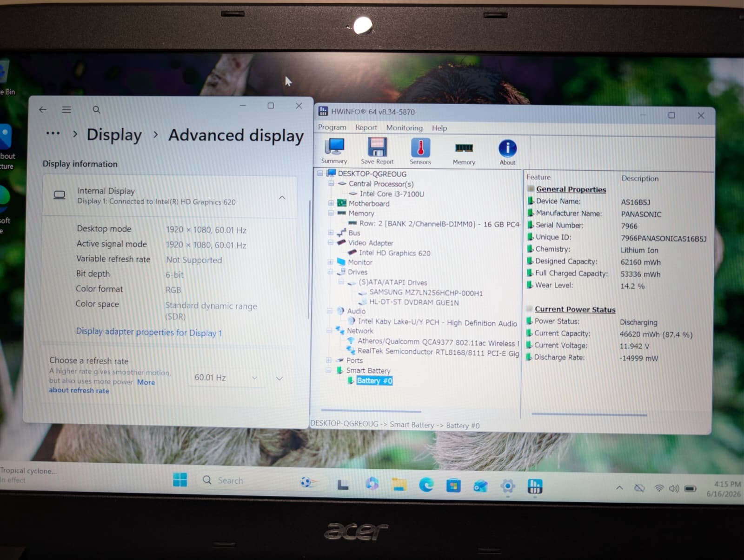Select RealTek Semiconductor RTL8168/8111 item

pyautogui.click(x=438, y=352)
